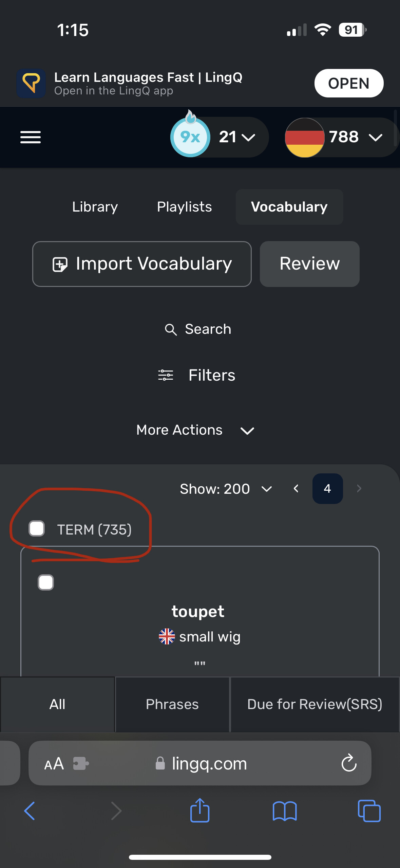This screenshot has width=400, height=868.
Task: Check the toupet term checkbox
Action: 46,582
